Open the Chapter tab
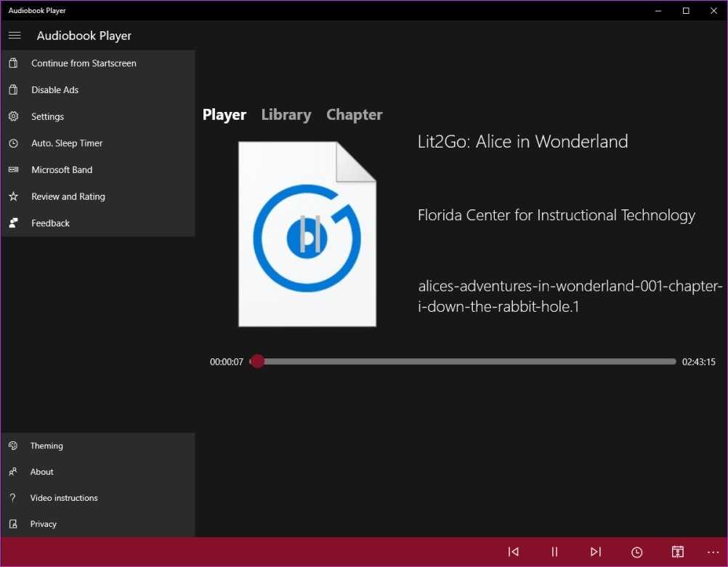 (x=354, y=115)
